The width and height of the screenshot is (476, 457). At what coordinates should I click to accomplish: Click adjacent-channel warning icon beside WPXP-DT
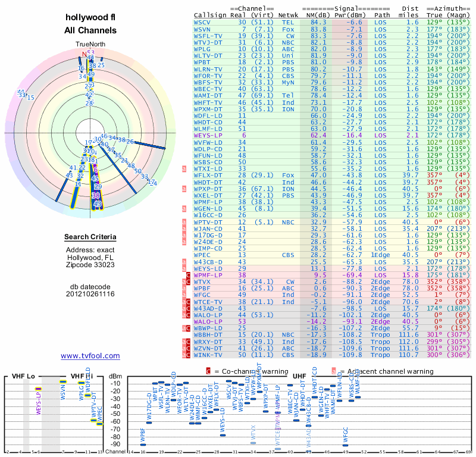coord(184,189)
